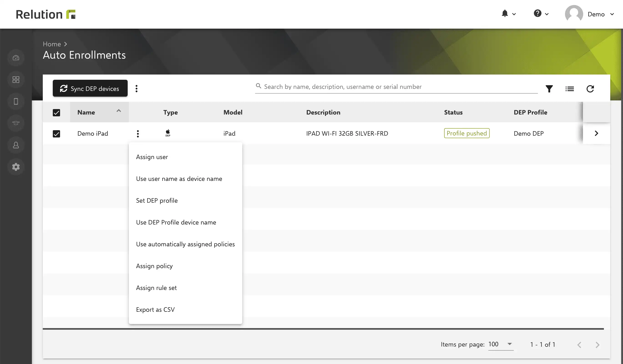
Task: Open the dashboard gauge icon in sidebar
Action: pyautogui.click(x=16, y=58)
